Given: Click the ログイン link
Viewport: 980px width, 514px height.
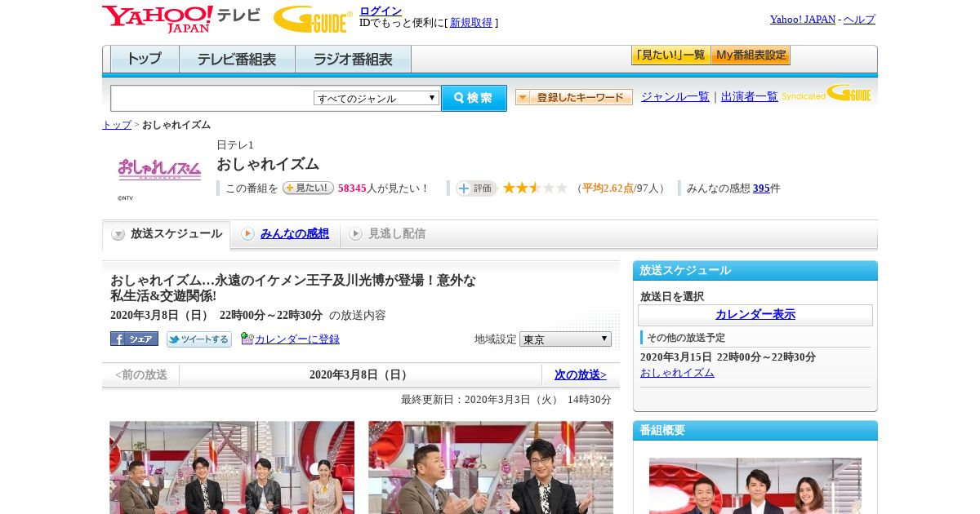Looking at the screenshot, I should pyautogui.click(x=381, y=11).
